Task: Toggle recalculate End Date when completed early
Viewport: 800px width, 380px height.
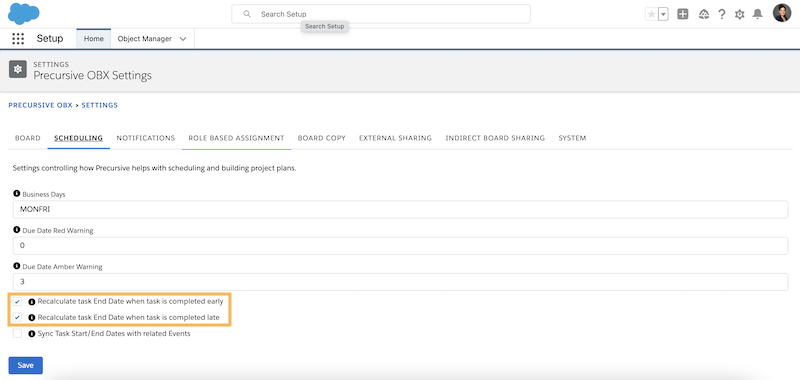Action: click(17, 301)
